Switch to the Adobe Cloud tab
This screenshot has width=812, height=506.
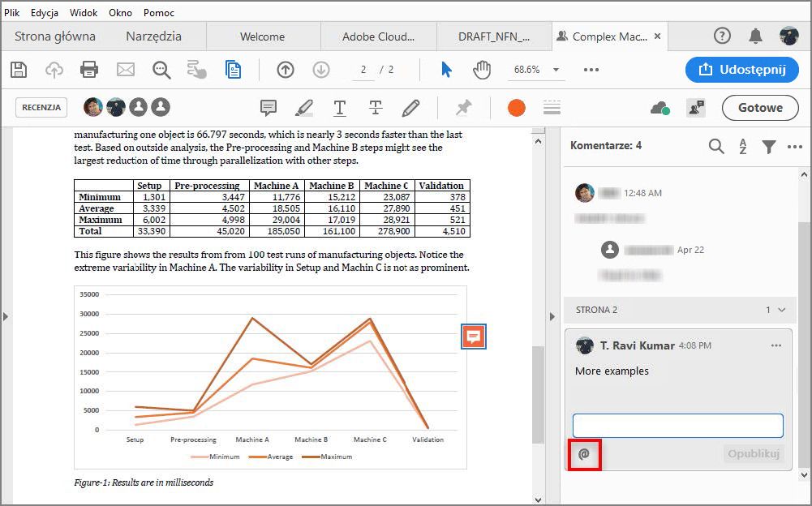tap(379, 36)
